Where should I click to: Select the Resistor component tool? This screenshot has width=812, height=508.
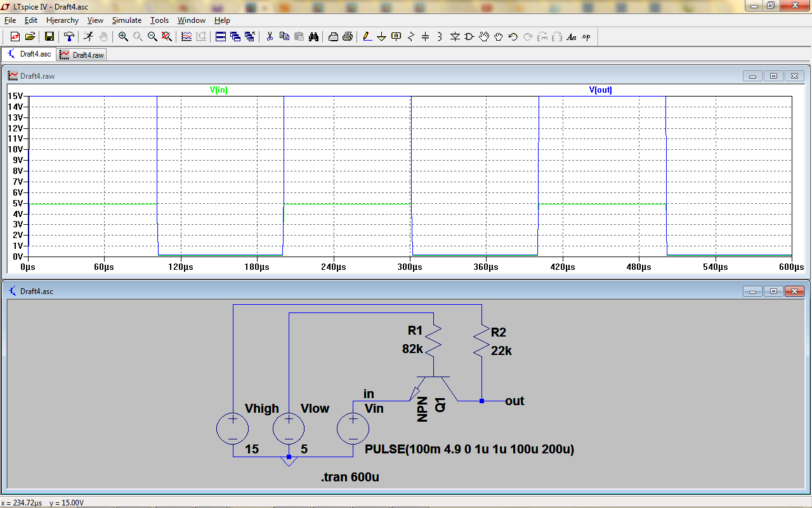click(410, 37)
